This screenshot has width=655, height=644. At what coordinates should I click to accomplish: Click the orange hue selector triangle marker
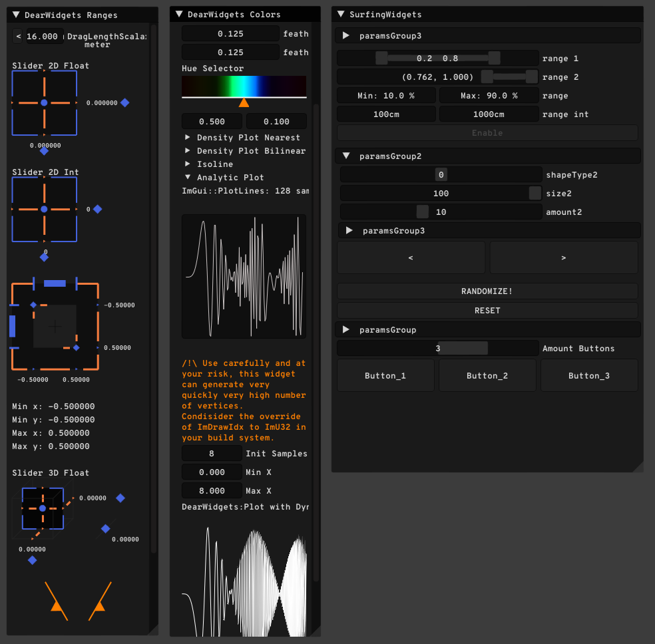tap(244, 102)
